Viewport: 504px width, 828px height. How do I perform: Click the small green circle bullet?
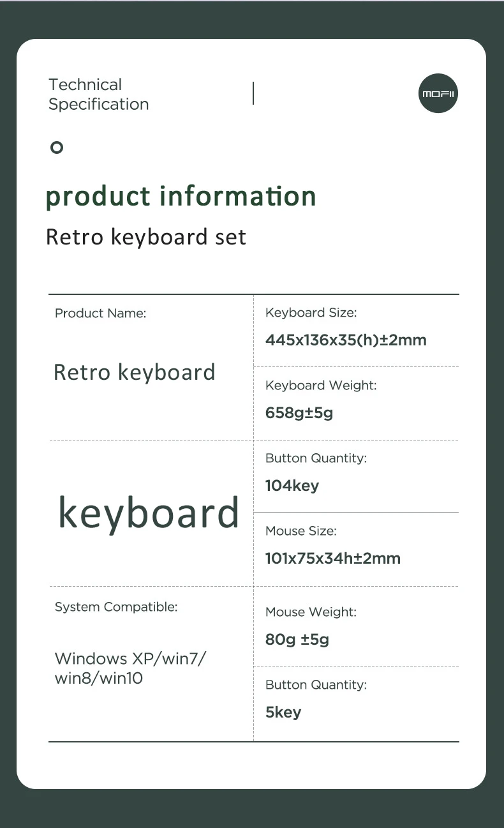[57, 147]
